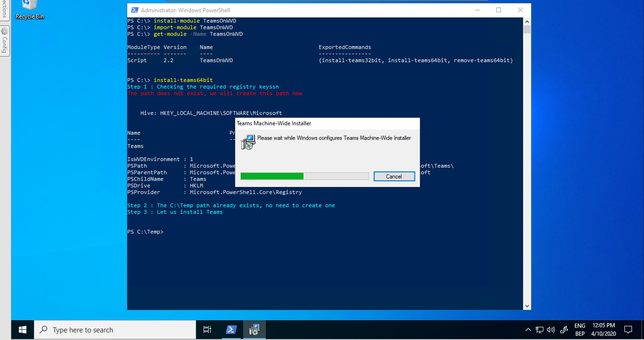The width and height of the screenshot is (644, 340).
Task: Click PowerShell scrollbar down arrow
Action: 527,306
